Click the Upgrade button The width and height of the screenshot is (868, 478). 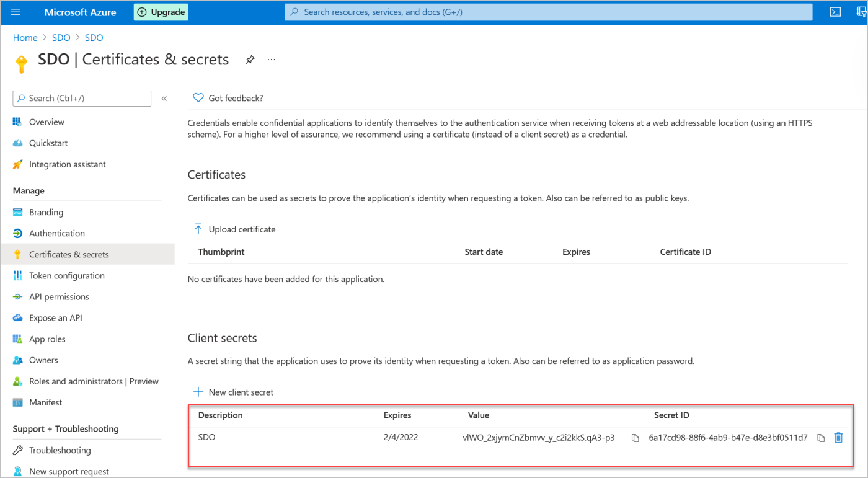point(161,12)
